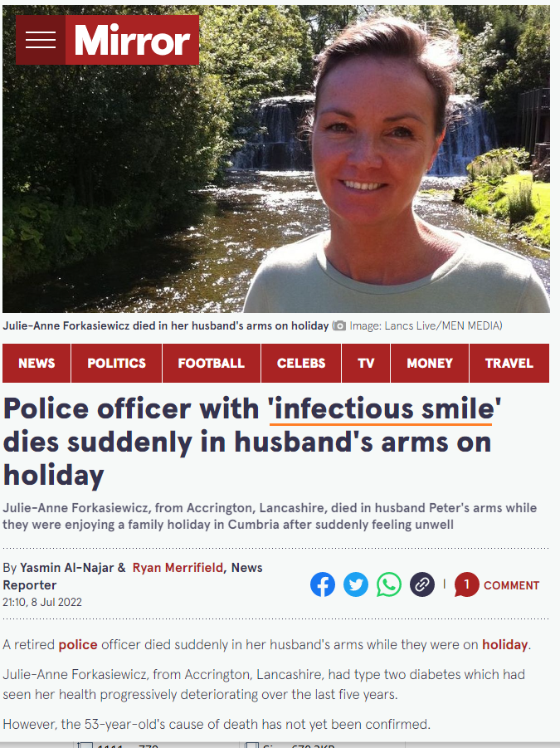Open Ryan Merrifield author link

[x=178, y=568]
